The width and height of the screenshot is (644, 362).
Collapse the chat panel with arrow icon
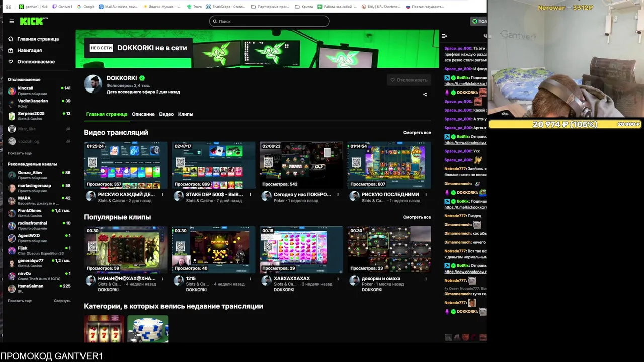pyautogui.click(x=444, y=36)
